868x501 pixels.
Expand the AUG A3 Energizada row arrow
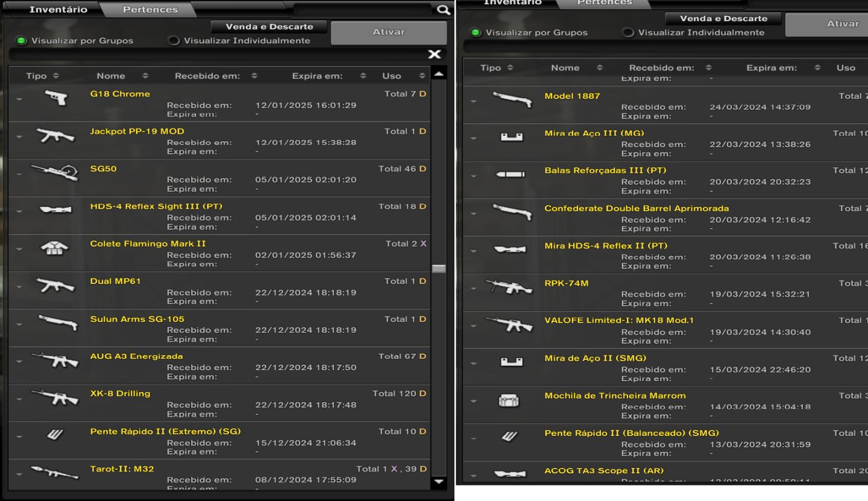(19, 361)
